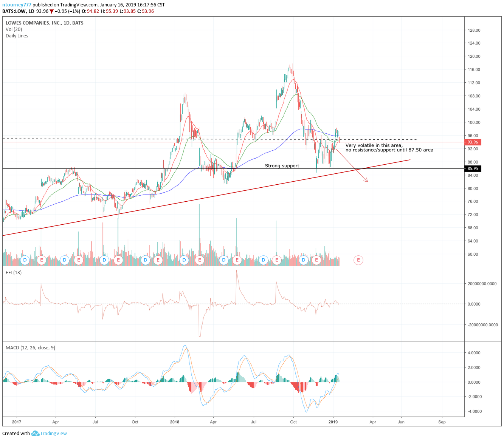
Task: Click the -4.0000 MACD axis value
Action: coord(475,411)
